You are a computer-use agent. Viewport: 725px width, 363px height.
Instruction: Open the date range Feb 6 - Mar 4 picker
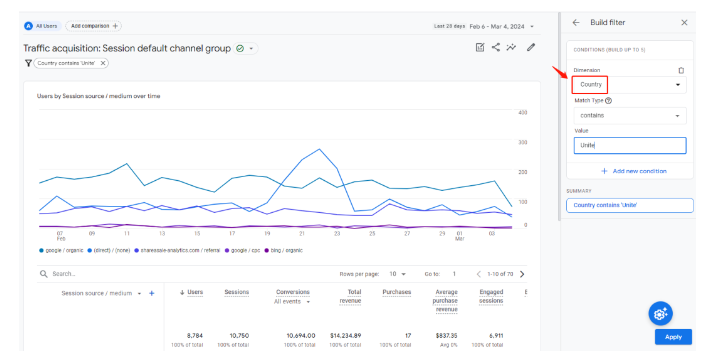pos(501,26)
